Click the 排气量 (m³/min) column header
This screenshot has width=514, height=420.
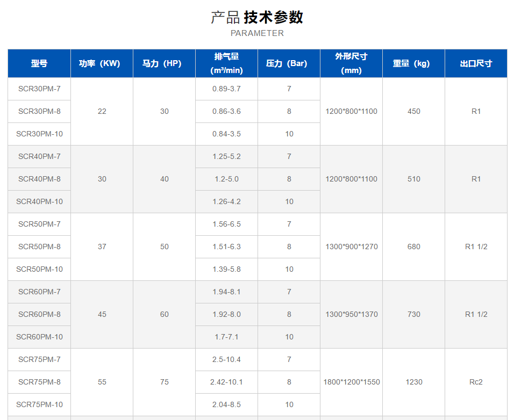226,63
